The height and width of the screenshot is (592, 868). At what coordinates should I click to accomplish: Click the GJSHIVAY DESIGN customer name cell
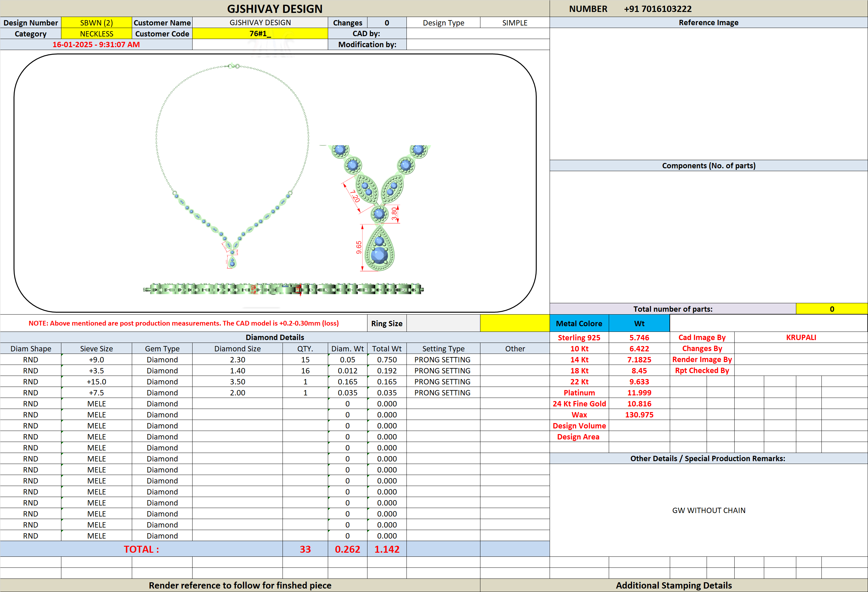(x=260, y=22)
